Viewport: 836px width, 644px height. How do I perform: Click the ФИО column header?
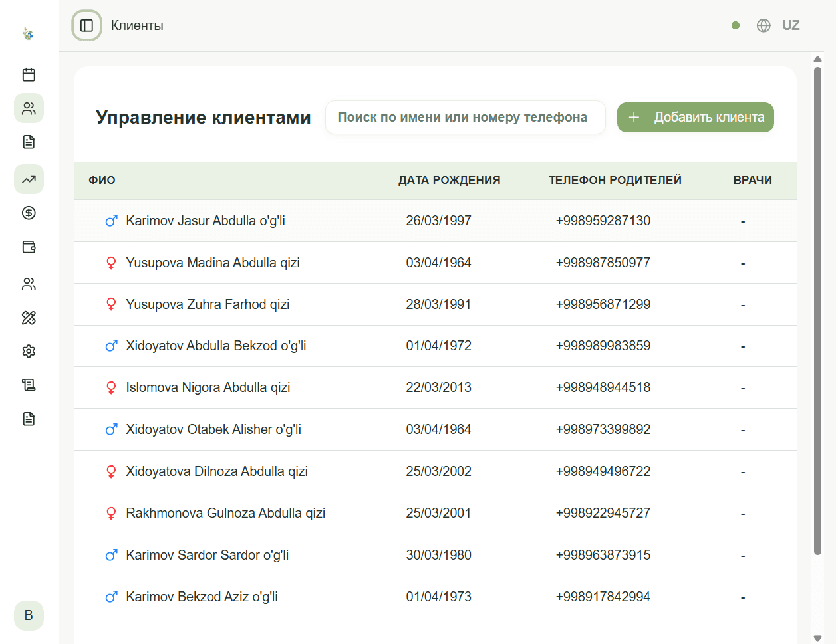pyautogui.click(x=102, y=180)
